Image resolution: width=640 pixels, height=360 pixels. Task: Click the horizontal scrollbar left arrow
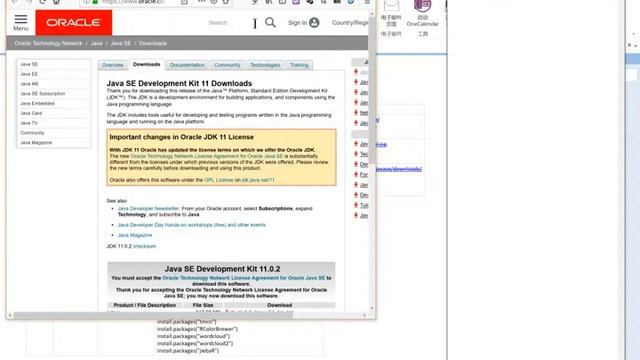pyautogui.click(x=10, y=316)
